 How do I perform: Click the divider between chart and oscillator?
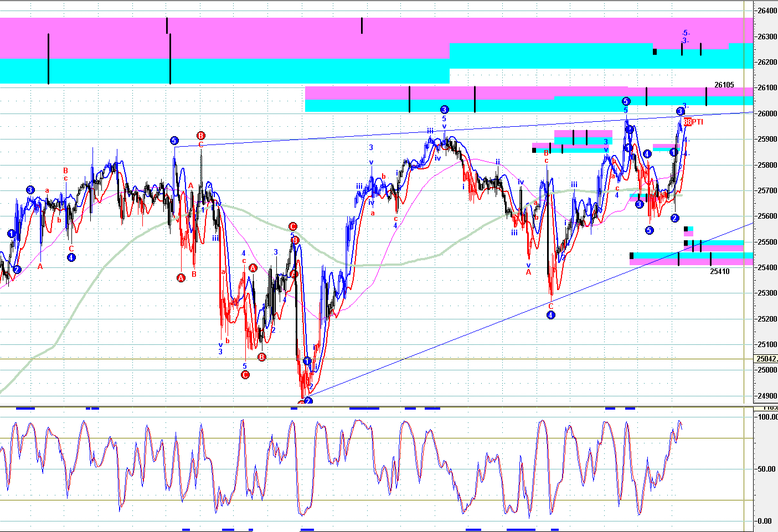(377, 406)
